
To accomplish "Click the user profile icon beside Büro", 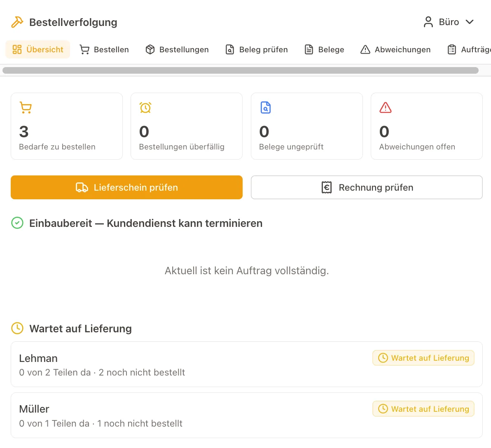I will point(428,22).
